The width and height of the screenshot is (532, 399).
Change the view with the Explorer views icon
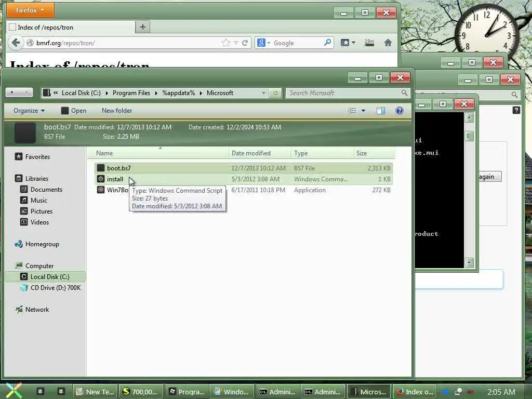352,111
